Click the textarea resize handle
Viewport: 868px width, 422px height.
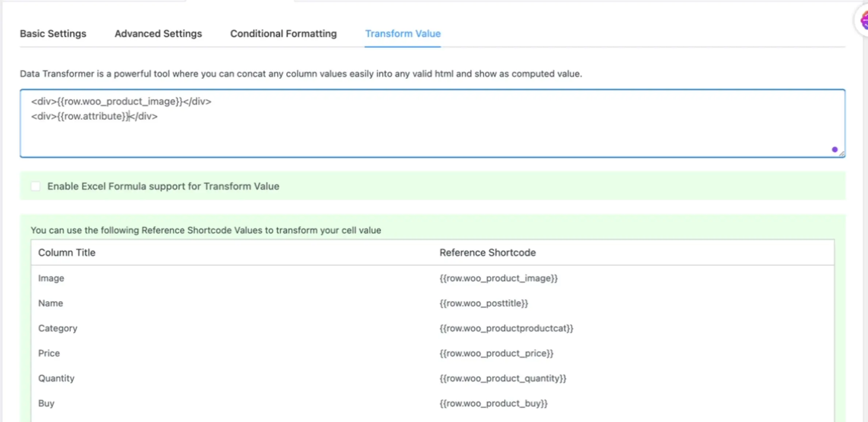click(x=841, y=154)
